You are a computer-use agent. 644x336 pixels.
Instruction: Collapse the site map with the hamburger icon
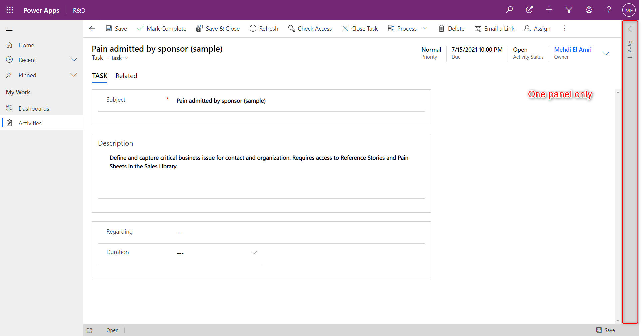click(x=9, y=29)
